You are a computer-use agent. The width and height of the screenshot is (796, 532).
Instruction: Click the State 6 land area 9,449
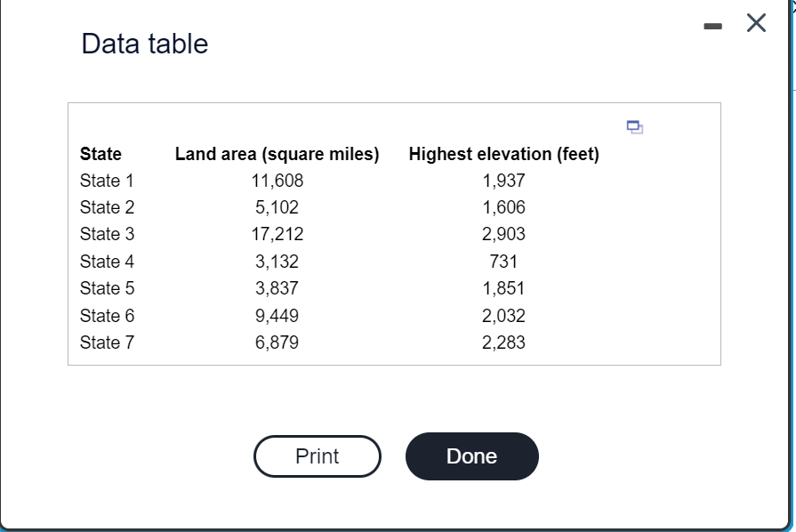278,315
